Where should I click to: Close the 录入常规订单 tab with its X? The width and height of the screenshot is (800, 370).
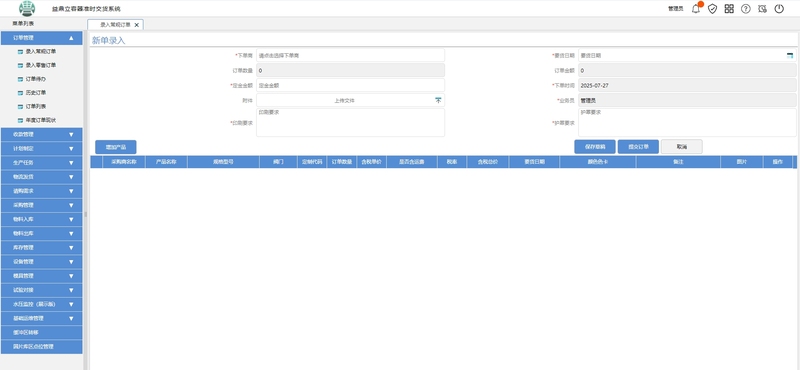tap(136, 24)
